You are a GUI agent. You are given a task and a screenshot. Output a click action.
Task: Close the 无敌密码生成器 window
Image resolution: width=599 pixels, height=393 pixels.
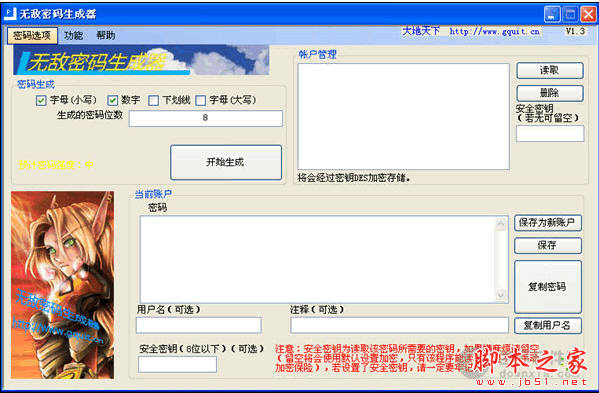pos(588,15)
